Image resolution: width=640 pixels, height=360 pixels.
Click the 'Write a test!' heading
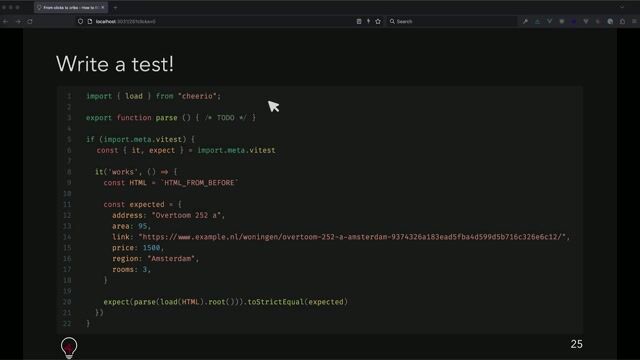(x=115, y=64)
